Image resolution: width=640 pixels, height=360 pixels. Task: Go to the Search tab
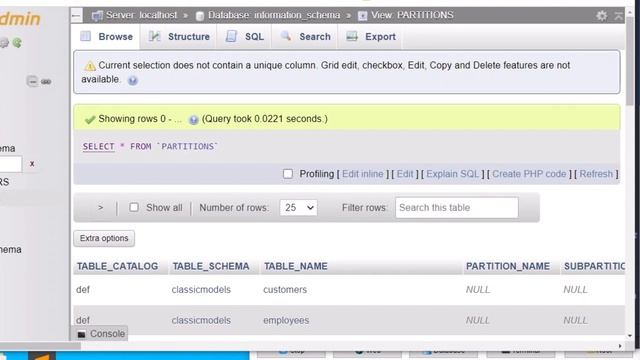click(306, 37)
